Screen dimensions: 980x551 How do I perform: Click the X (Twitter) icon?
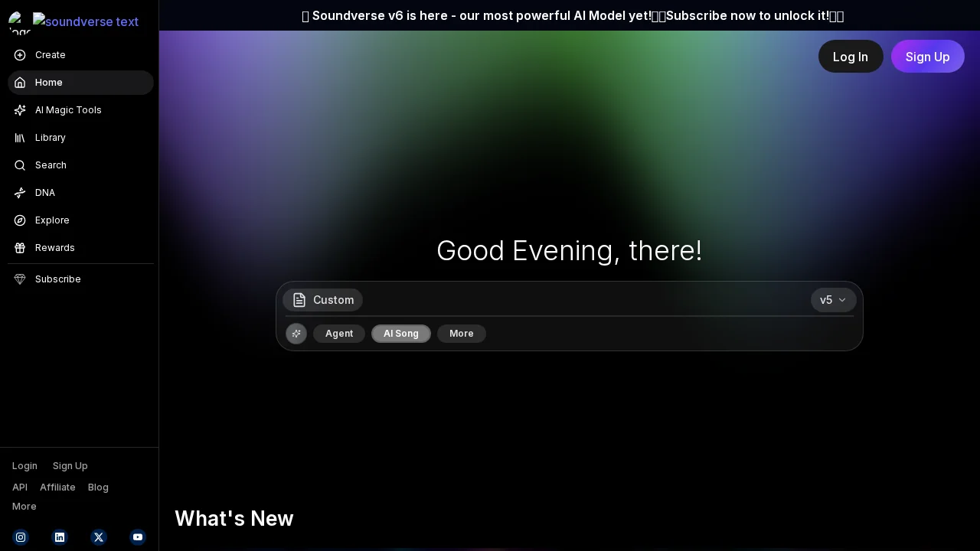99,537
